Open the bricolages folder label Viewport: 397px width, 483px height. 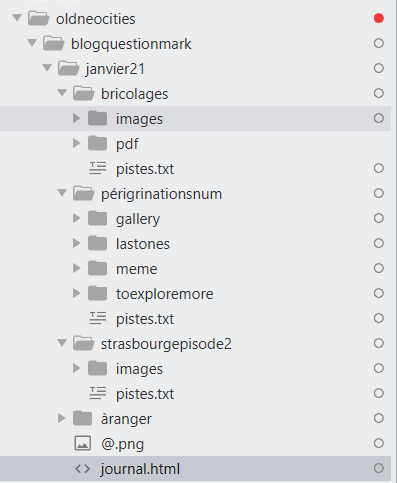(135, 94)
